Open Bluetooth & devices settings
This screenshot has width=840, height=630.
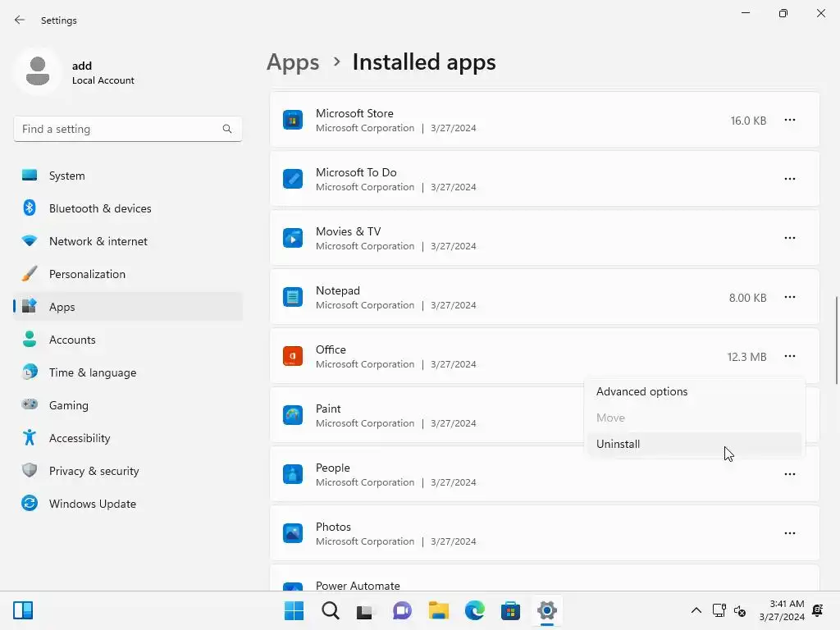click(x=128, y=208)
